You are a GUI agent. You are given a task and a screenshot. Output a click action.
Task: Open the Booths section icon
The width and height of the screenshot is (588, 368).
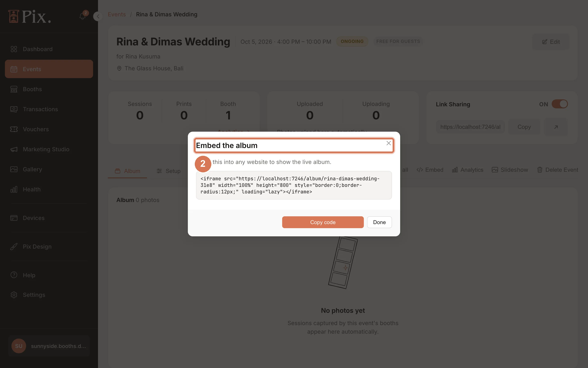click(x=14, y=89)
